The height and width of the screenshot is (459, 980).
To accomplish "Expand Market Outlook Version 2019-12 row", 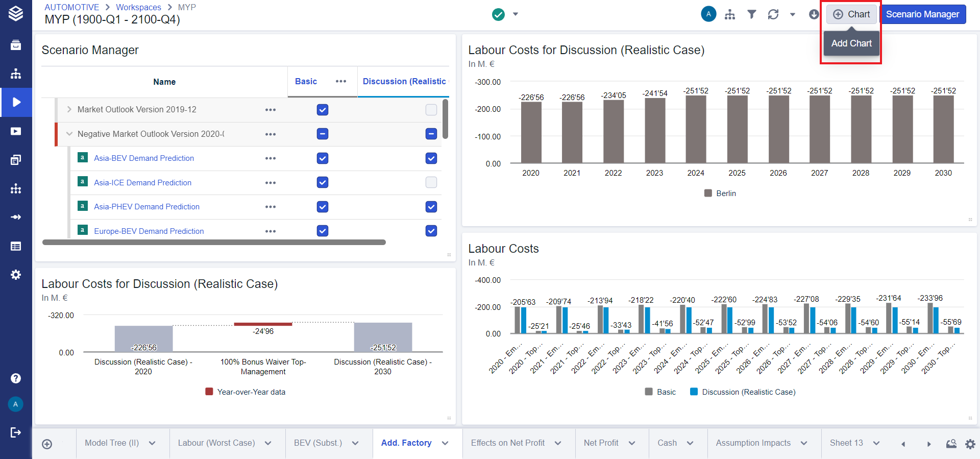I will pyautogui.click(x=69, y=110).
